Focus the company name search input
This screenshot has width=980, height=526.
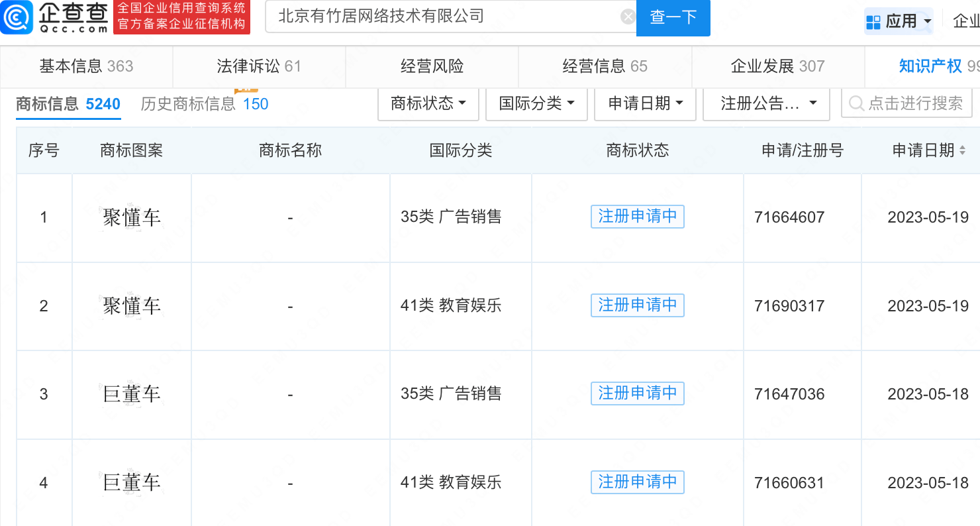point(444,17)
